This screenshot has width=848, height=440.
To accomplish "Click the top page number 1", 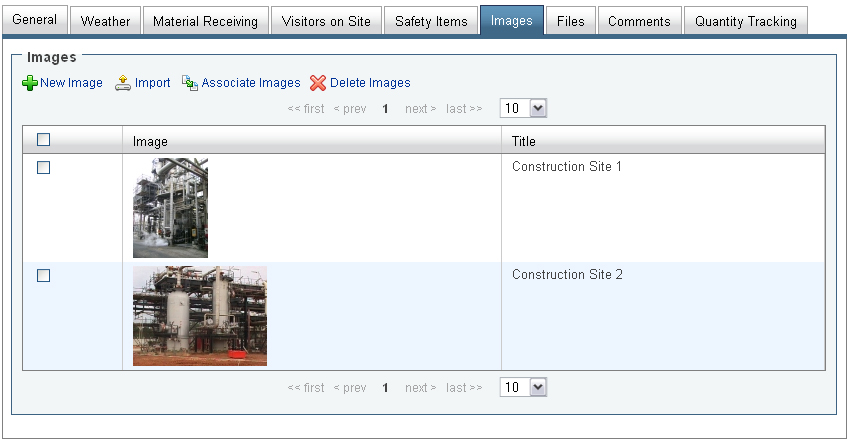I will pyautogui.click(x=385, y=109).
